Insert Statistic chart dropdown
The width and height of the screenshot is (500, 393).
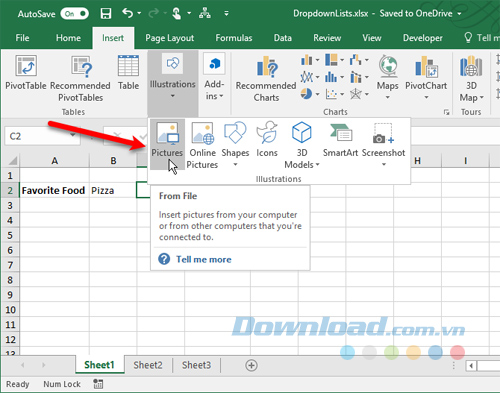coord(335,77)
